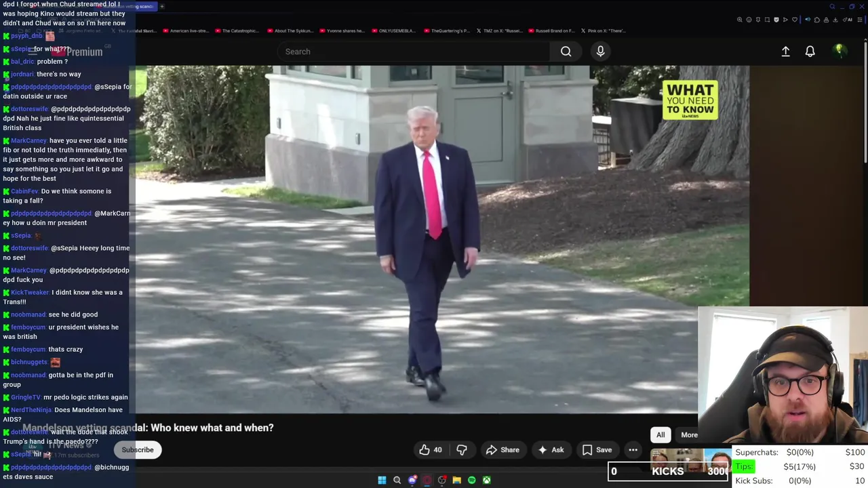Open browser extensions cube icon

[x=817, y=20]
